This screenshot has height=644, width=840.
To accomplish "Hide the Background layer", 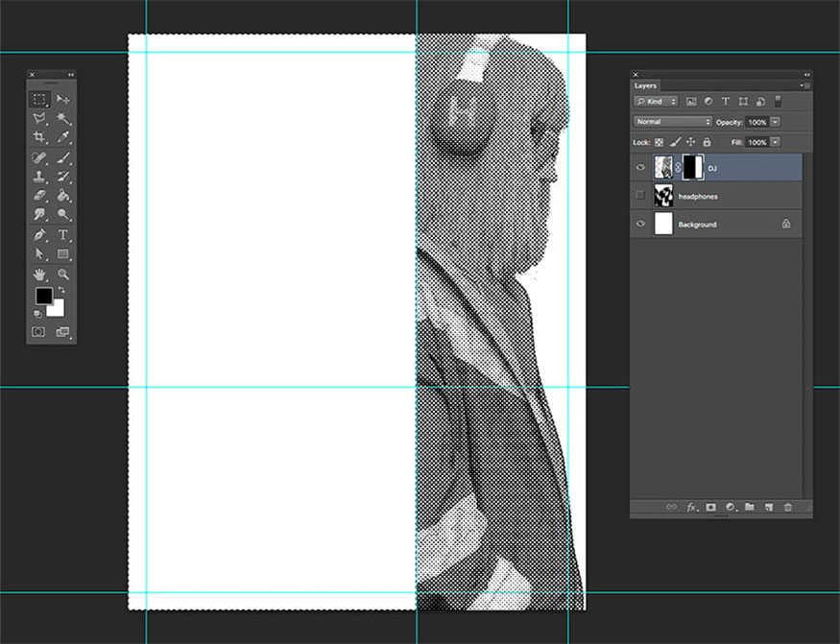I will pyautogui.click(x=640, y=224).
